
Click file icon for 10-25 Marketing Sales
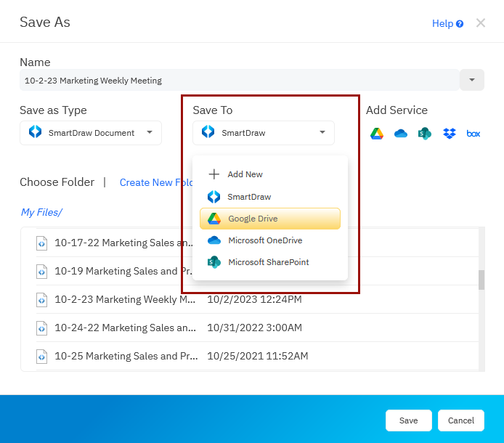click(42, 357)
